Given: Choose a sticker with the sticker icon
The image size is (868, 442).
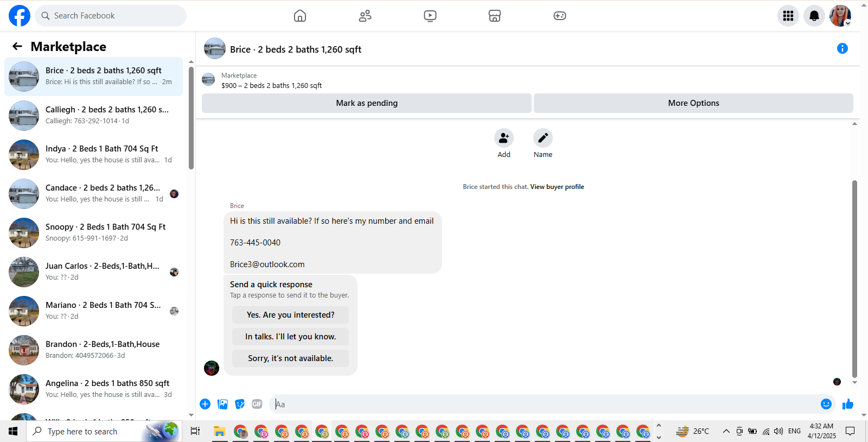Looking at the screenshot, I should pyautogui.click(x=240, y=404).
